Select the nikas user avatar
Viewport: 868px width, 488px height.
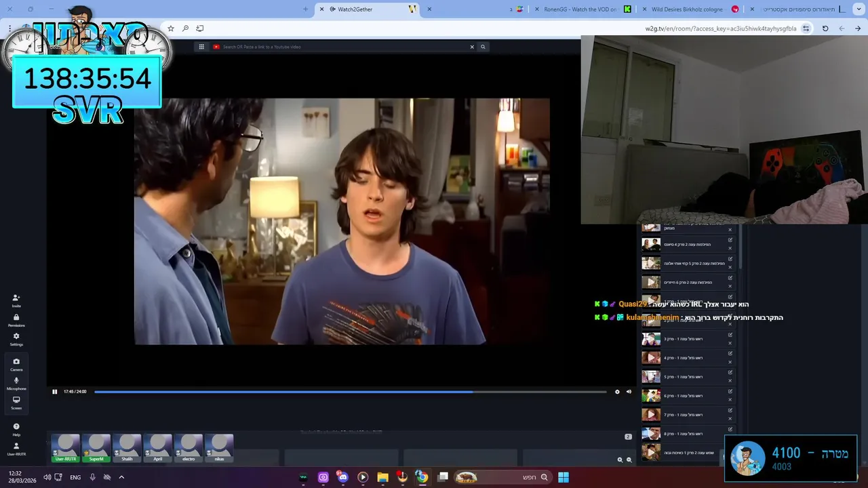pos(219,449)
